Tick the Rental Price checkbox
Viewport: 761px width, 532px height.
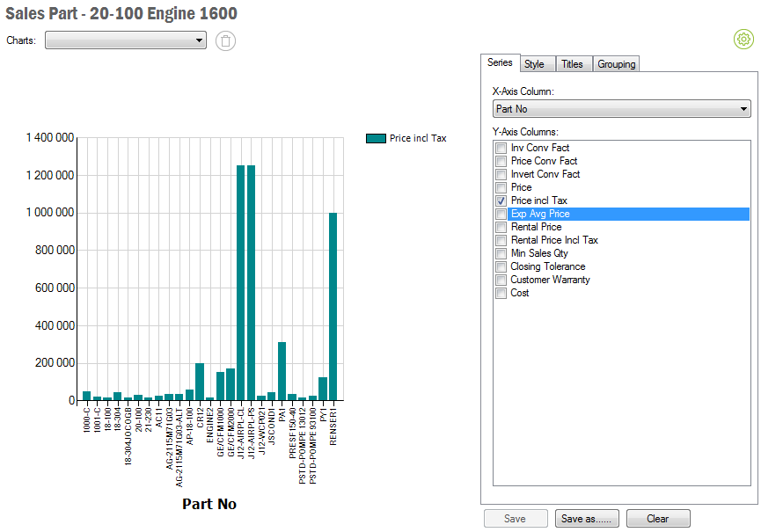(x=501, y=227)
